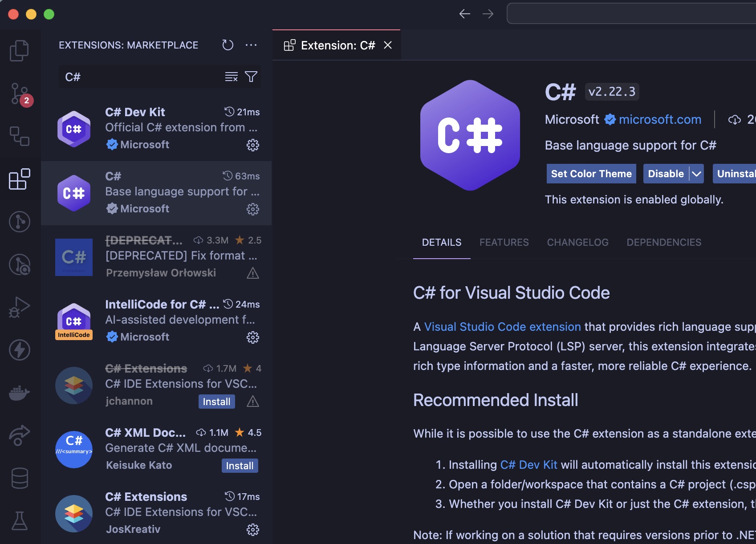Install C# XML Documentation extension

point(240,466)
